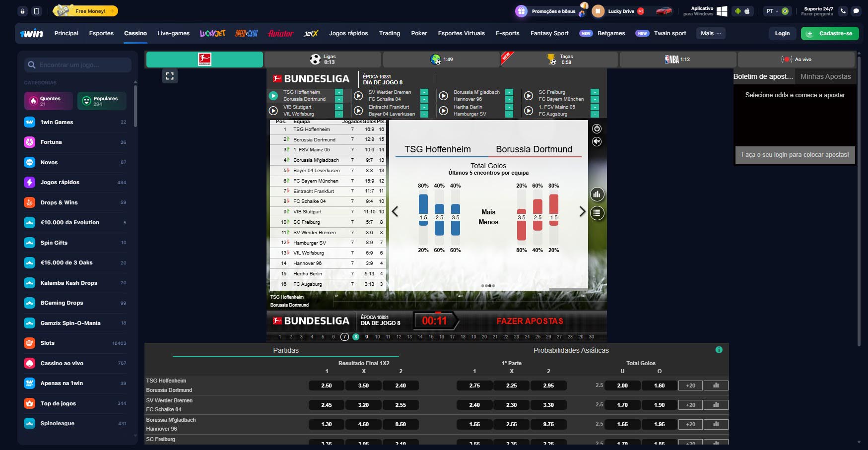868x450 pixels.
Task: Play the VfB Stuttgart vs Wolfsburg match
Action: click(273, 111)
